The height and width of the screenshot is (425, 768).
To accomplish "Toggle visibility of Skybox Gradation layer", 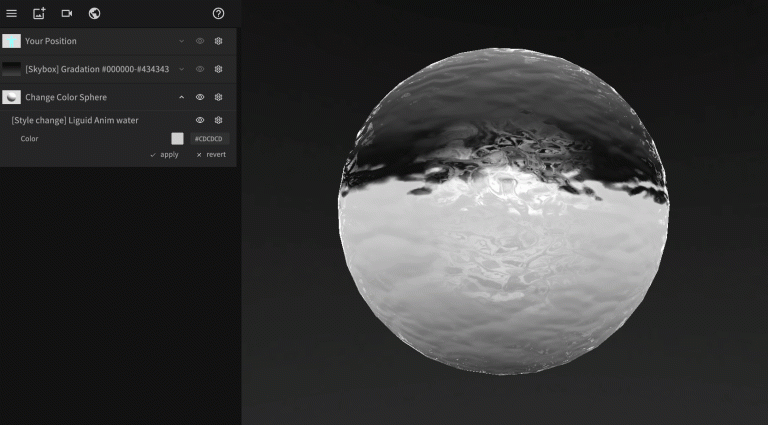I will (200, 69).
